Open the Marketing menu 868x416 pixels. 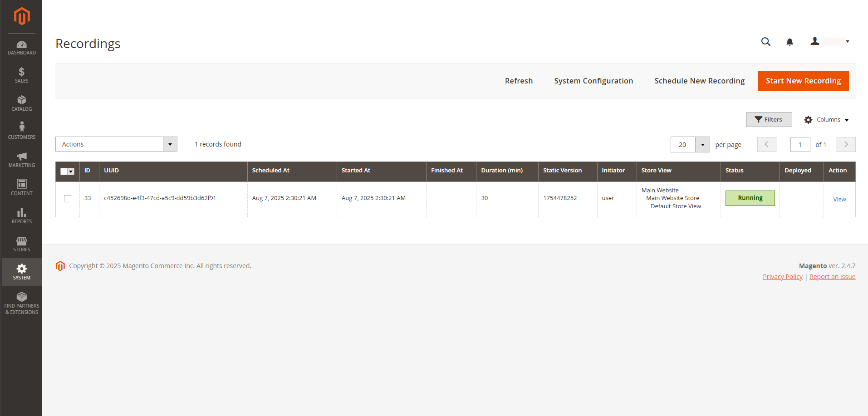[21, 160]
